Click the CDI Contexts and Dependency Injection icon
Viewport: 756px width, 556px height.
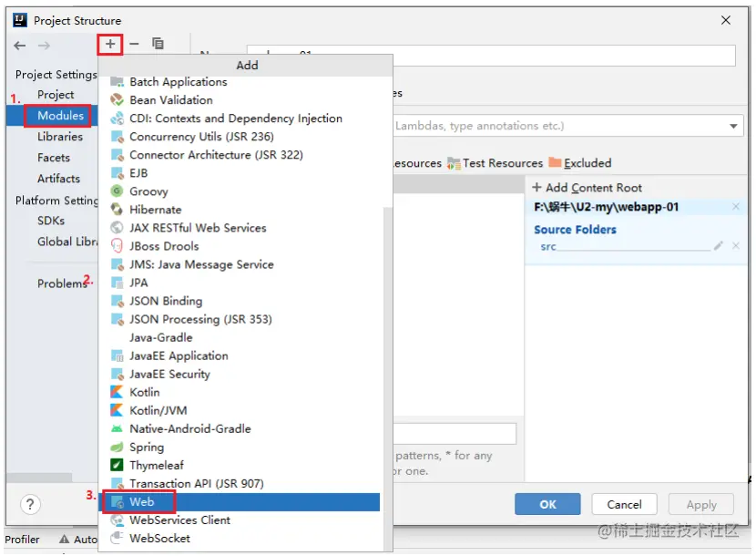[117, 118]
